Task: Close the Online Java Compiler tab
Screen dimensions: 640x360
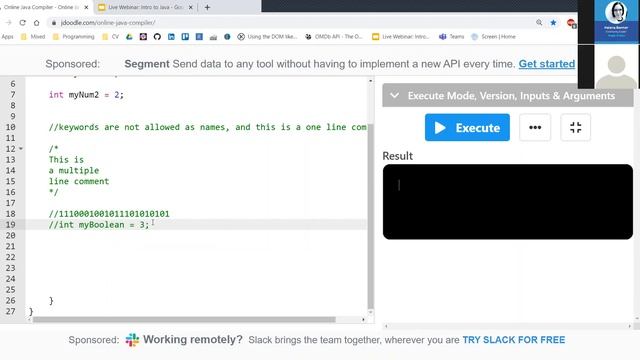Action: click(86, 7)
